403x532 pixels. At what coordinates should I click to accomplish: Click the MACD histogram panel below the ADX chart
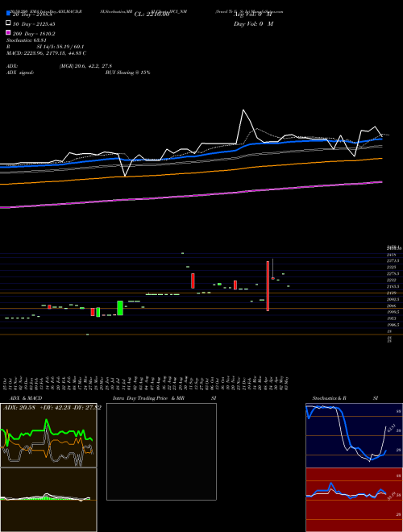(x=48, y=500)
